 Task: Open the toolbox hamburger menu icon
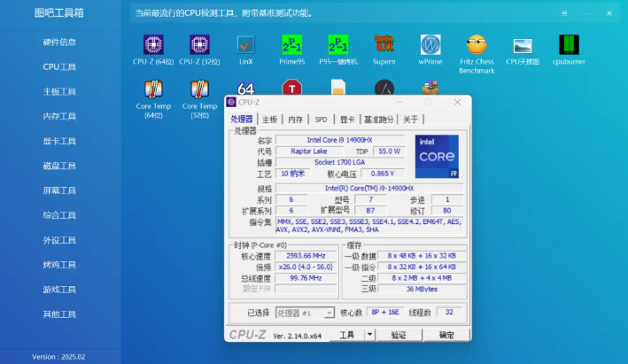point(564,13)
